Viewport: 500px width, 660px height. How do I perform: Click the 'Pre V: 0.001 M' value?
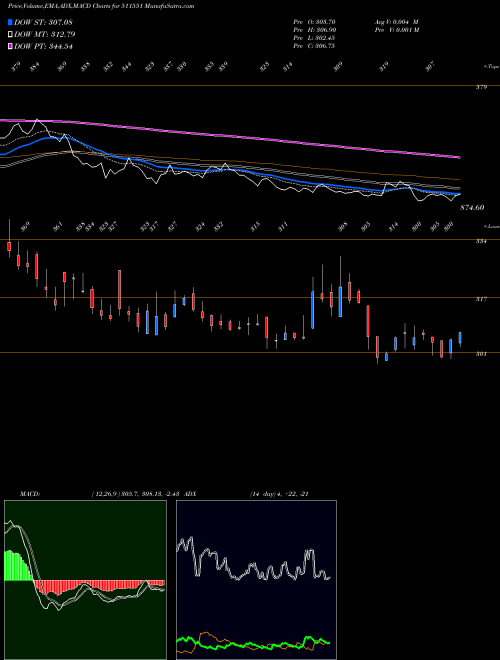[396, 30]
